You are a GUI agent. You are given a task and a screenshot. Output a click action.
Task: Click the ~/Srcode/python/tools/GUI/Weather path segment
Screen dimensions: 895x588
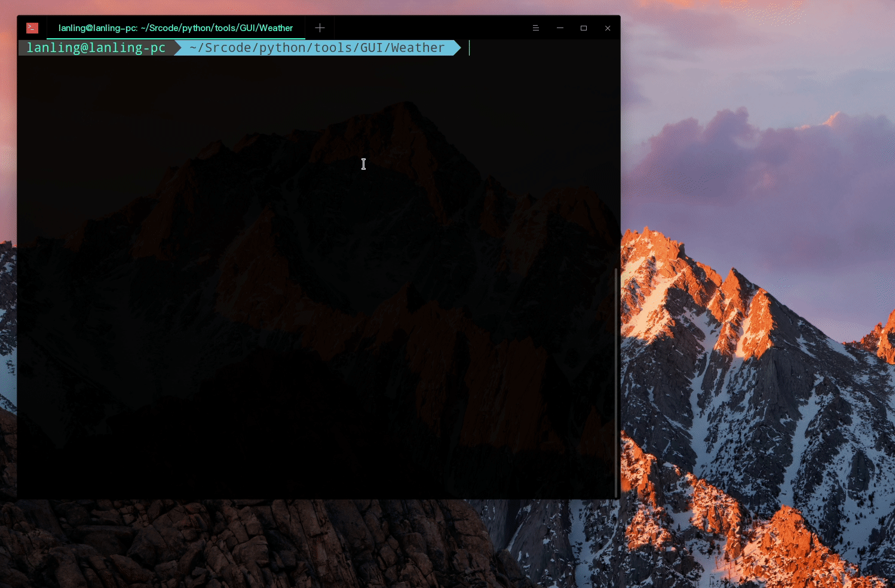pyautogui.click(x=317, y=48)
